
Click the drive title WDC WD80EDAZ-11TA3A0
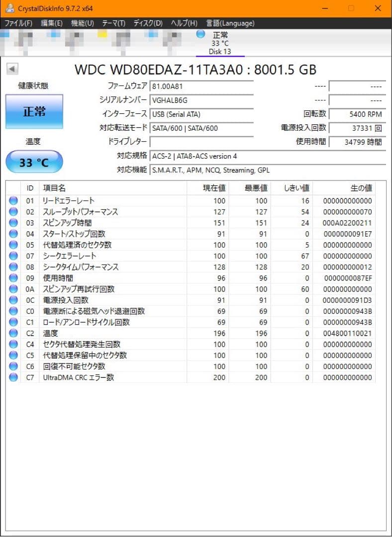tap(159, 70)
